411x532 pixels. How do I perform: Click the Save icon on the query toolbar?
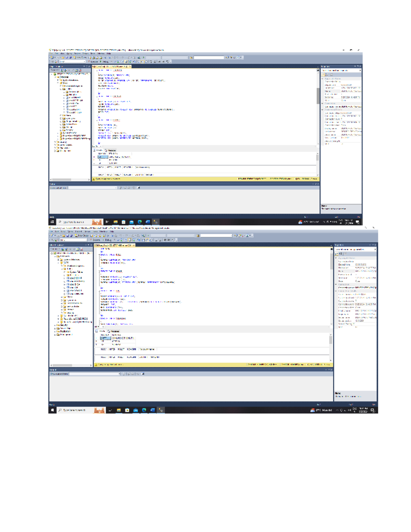click(x=67, y=57)
